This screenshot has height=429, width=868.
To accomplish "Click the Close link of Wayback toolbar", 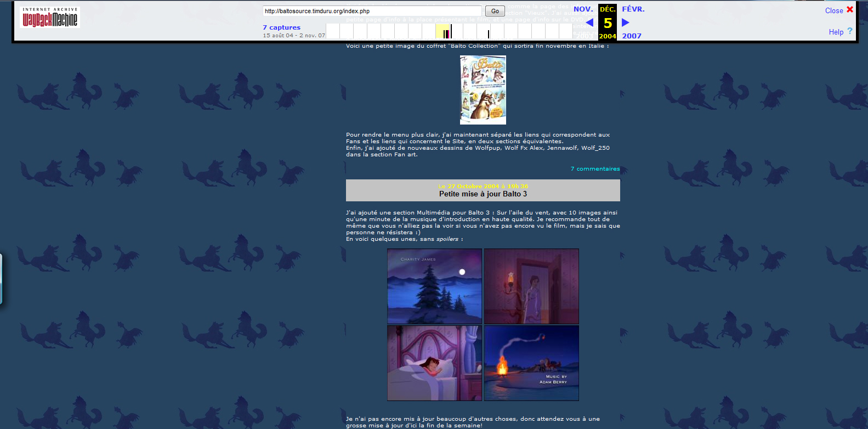I will click(x=834, y=10).
